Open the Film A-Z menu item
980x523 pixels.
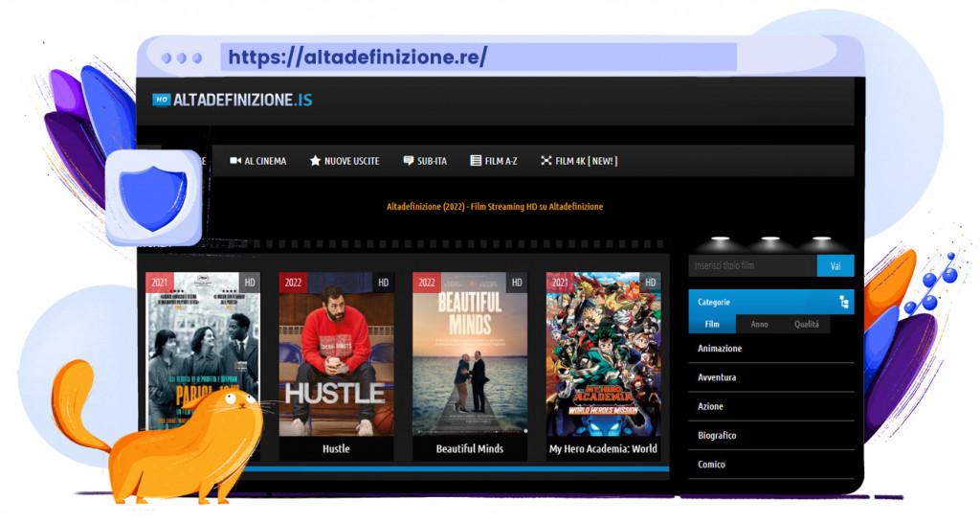click(x=494, y=161)
